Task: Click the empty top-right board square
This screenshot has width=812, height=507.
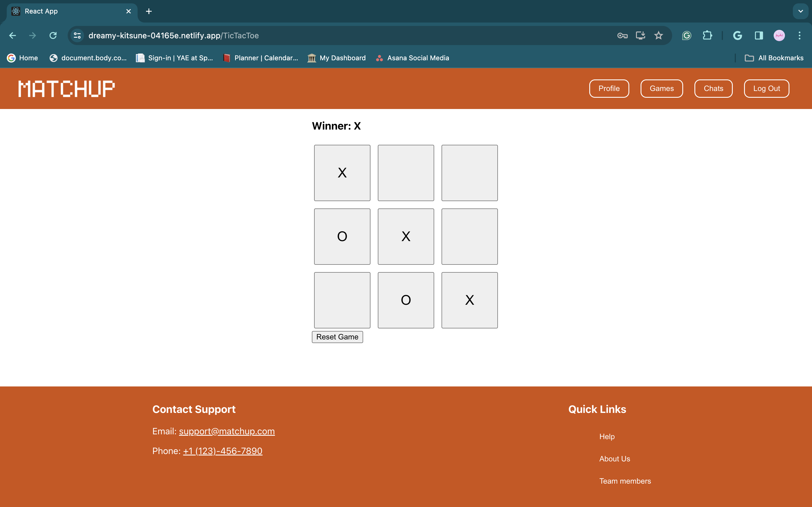Action: point(469,173)
